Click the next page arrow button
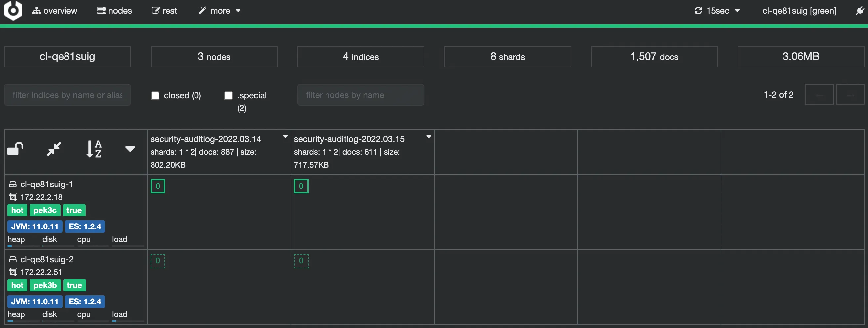The width and height of the screenshot is (868, 328). [850, 95]
